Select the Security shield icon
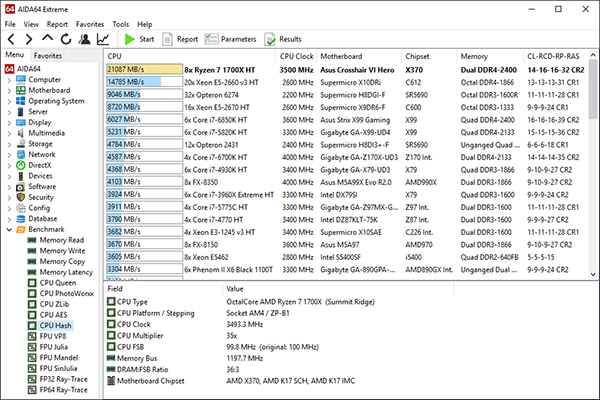Viewport: 600px width, 400px height. 21,197
